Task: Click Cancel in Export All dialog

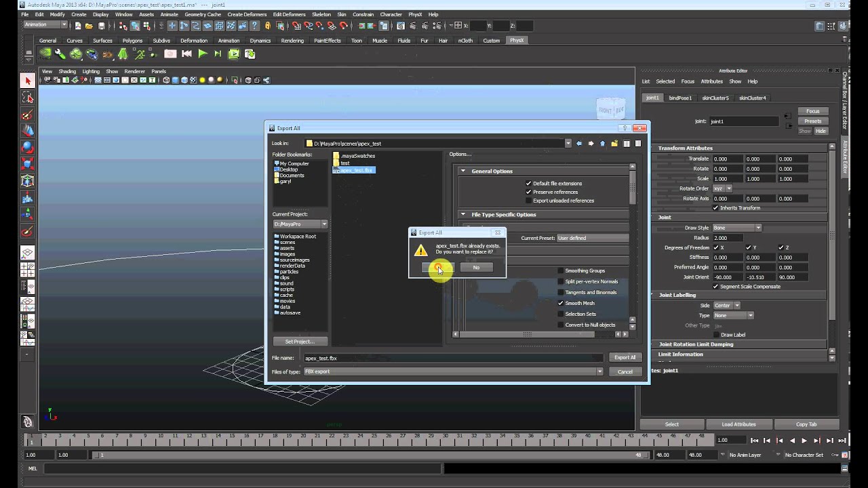Action: click(625, 372)
